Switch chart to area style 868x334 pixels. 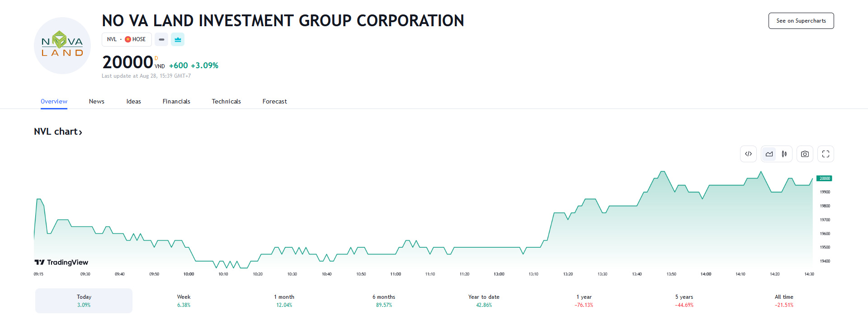tap(769, 154)
